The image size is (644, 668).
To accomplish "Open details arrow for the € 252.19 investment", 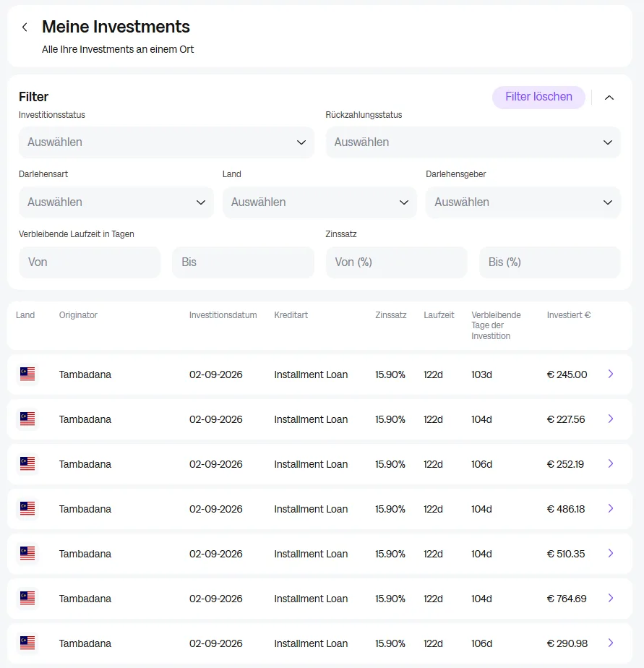I will [610, 463].
